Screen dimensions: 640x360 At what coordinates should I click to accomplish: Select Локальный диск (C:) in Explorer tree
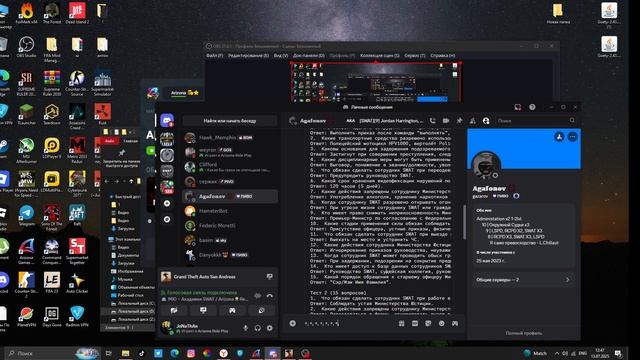click(x=133, y=303)
